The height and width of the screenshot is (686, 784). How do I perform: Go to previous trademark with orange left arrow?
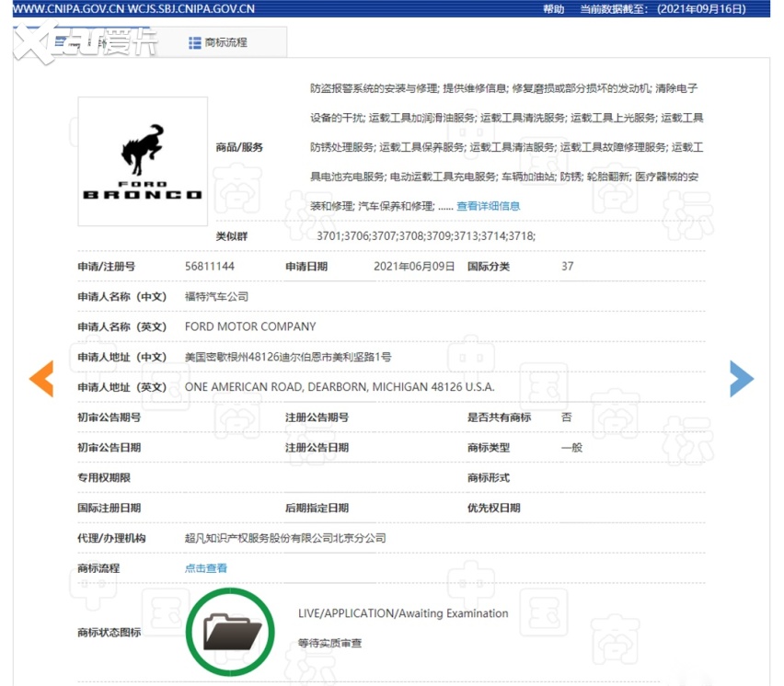(41, 379)
